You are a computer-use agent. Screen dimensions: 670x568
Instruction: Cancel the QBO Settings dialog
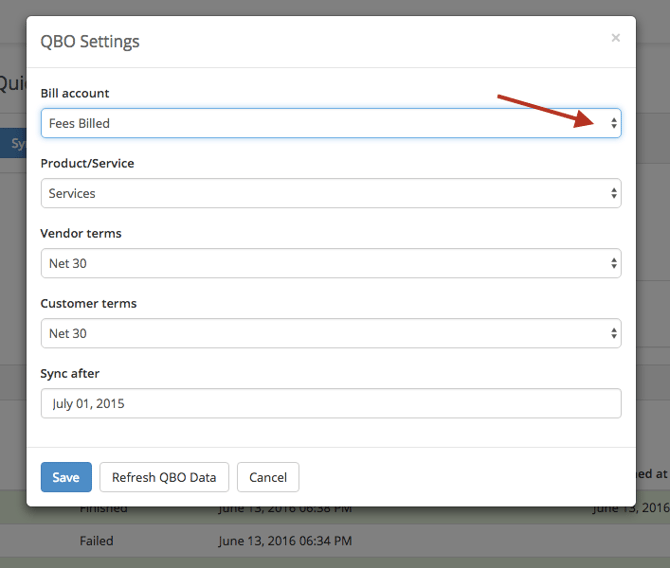(x=268, y=477)
